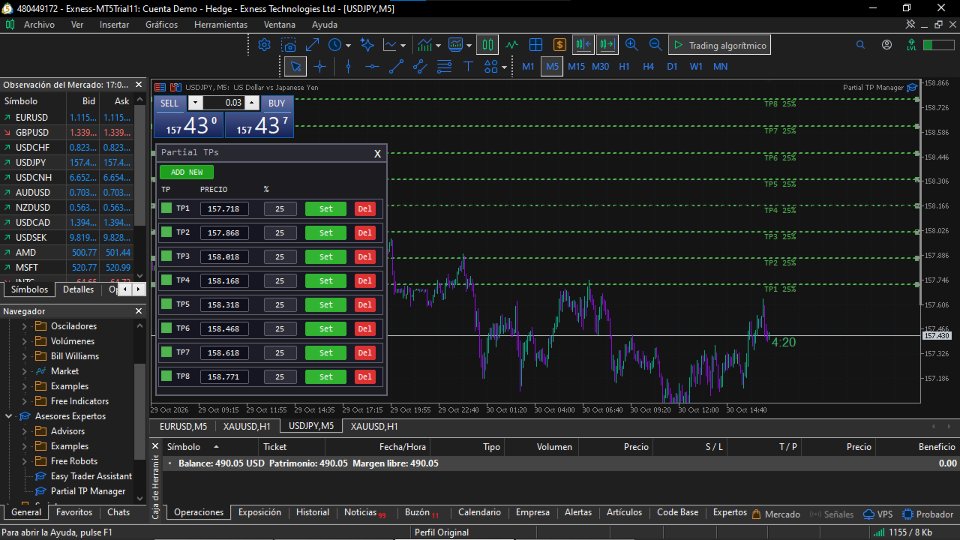
Task: Draw a vertical line tool
Action: tap(348, 66)
